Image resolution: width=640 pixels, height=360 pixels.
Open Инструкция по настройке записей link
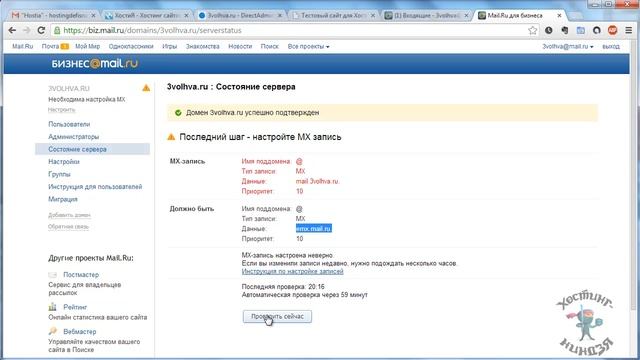click(292, 271)
